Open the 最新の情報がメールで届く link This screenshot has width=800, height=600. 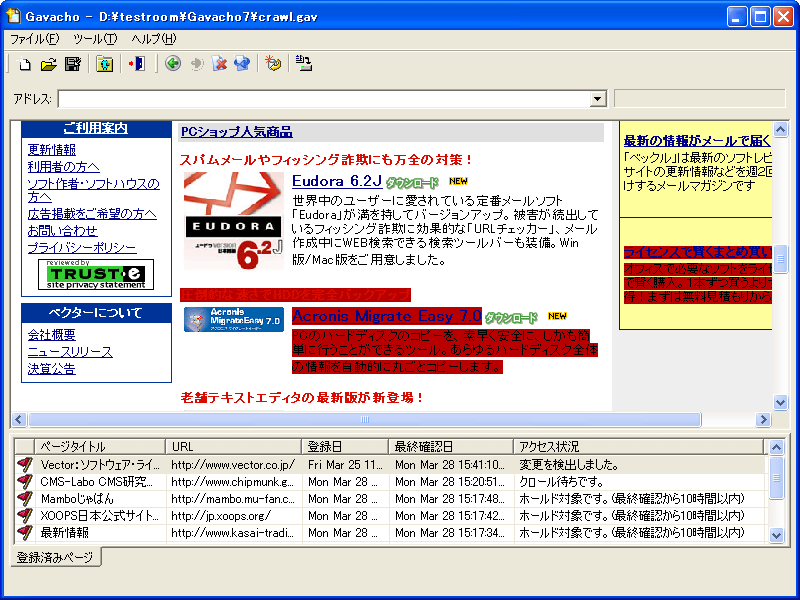pyautogui.click(x=697, y=141)
